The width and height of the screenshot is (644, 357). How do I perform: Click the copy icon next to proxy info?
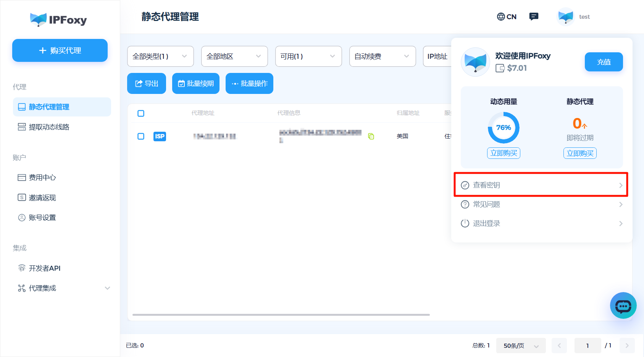coord(371,136)
